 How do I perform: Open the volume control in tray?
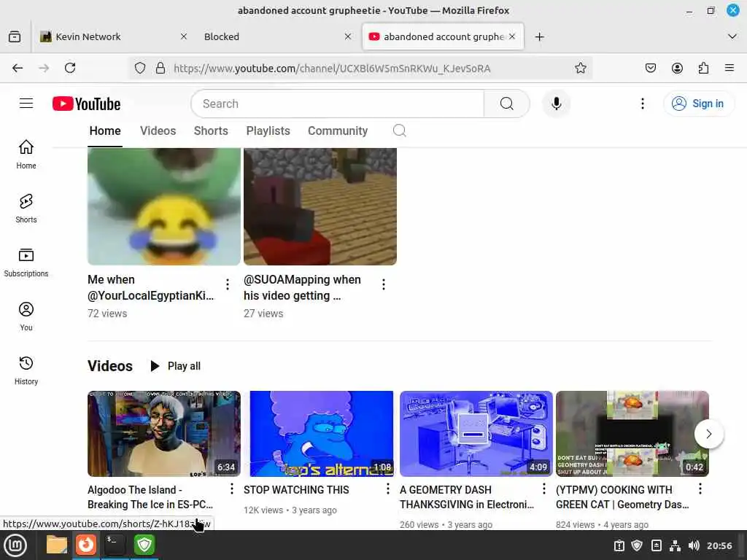coord(694,545)
